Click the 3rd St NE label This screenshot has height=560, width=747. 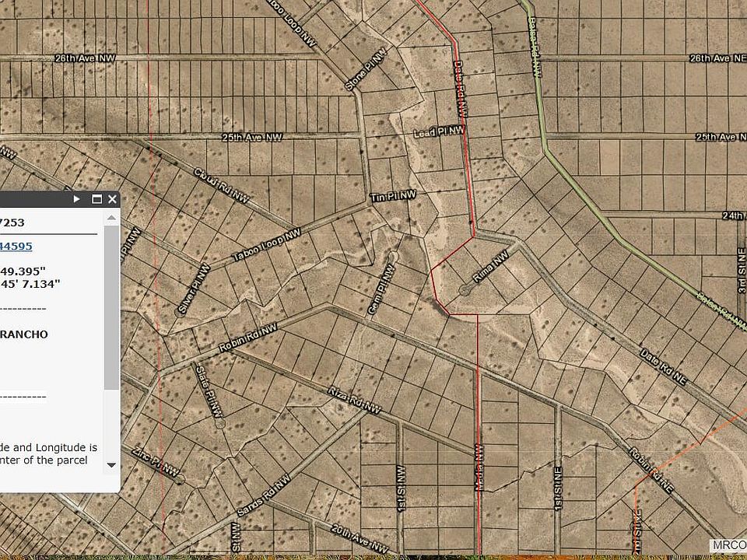click(x=742, y=271)
